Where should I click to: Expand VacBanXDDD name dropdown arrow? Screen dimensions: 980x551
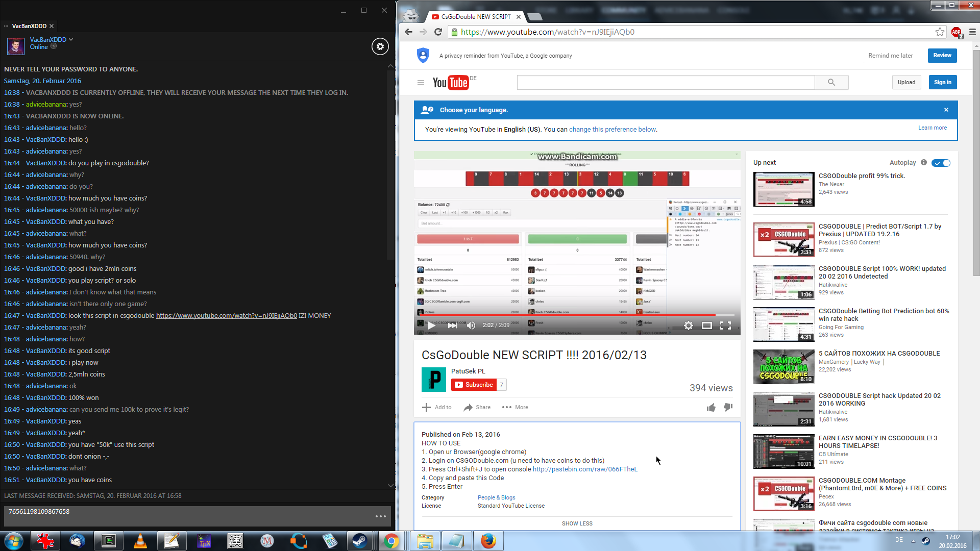(x=71, y=39)
